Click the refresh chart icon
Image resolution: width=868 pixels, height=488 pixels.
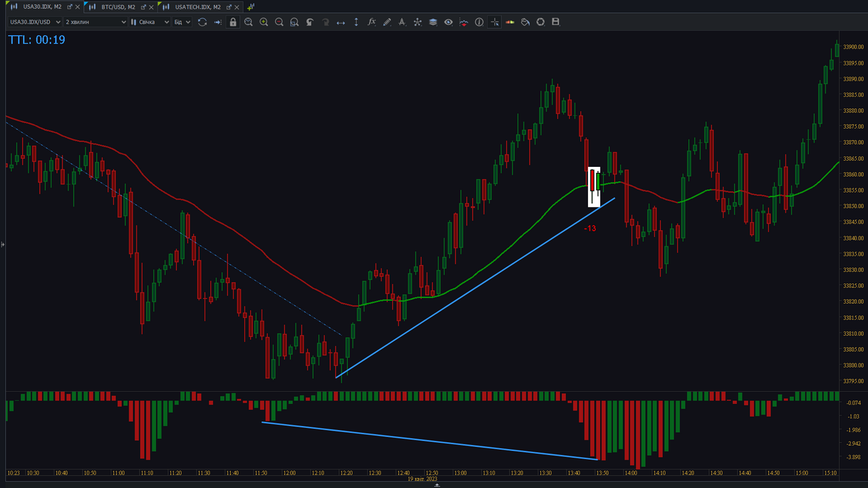pos(202,22)
